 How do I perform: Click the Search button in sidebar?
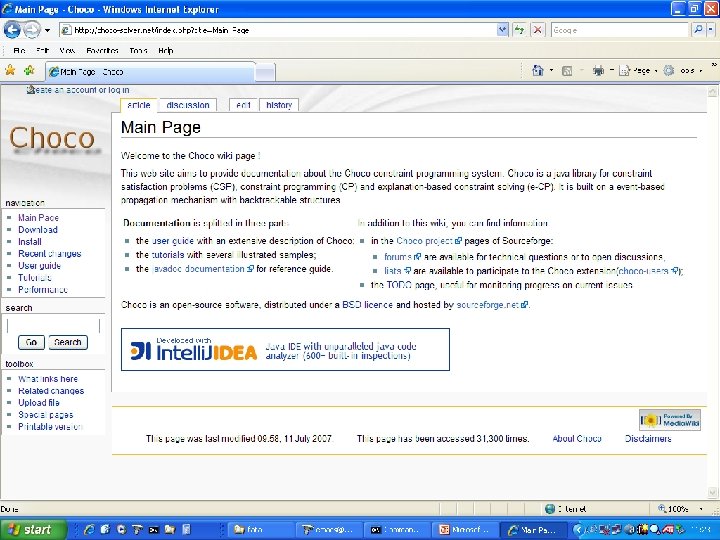(x=68, y=342)
